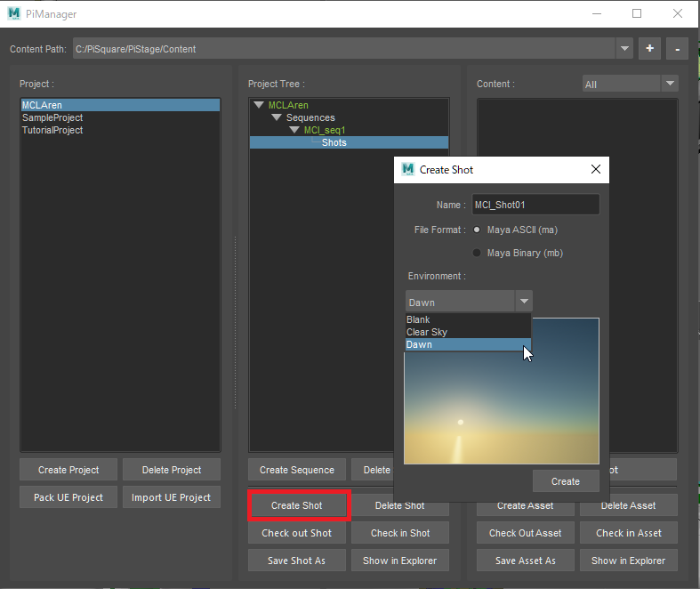Add a content path with plus button
Image resolution: width=700 pixels, height=589 pixels.
click(x=649, y=49)
